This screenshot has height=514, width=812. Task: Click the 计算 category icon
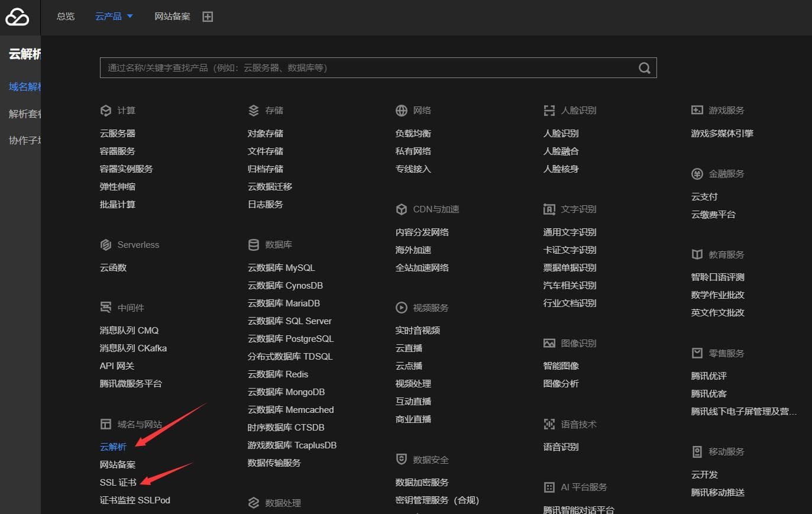pyautogui.click(x=106, y=111)
